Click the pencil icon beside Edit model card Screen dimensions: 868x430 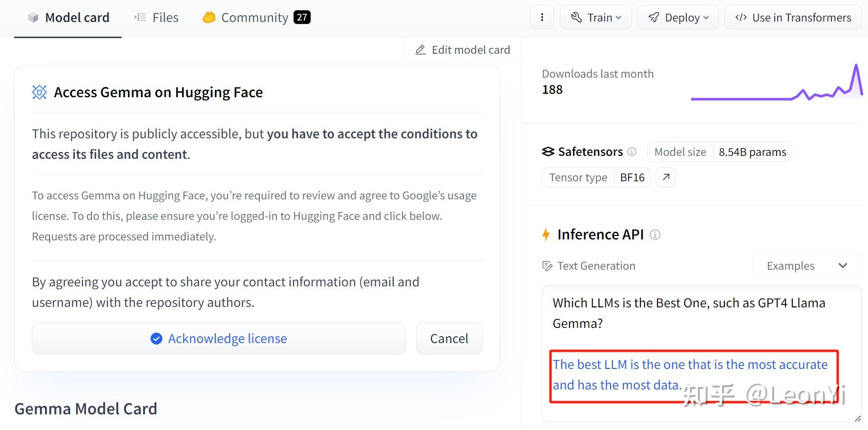[420, 50]
